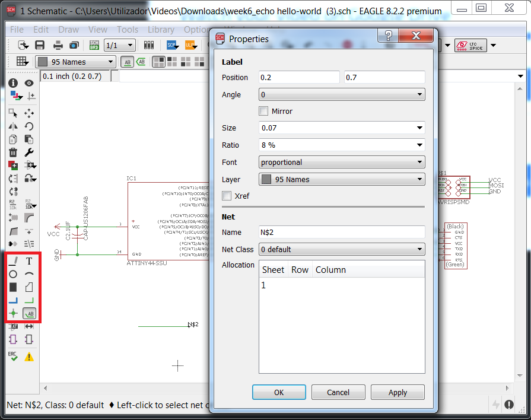Select the Polygon tool
Image resolution: width=531 pixels, height=420 pixels.
29,287
